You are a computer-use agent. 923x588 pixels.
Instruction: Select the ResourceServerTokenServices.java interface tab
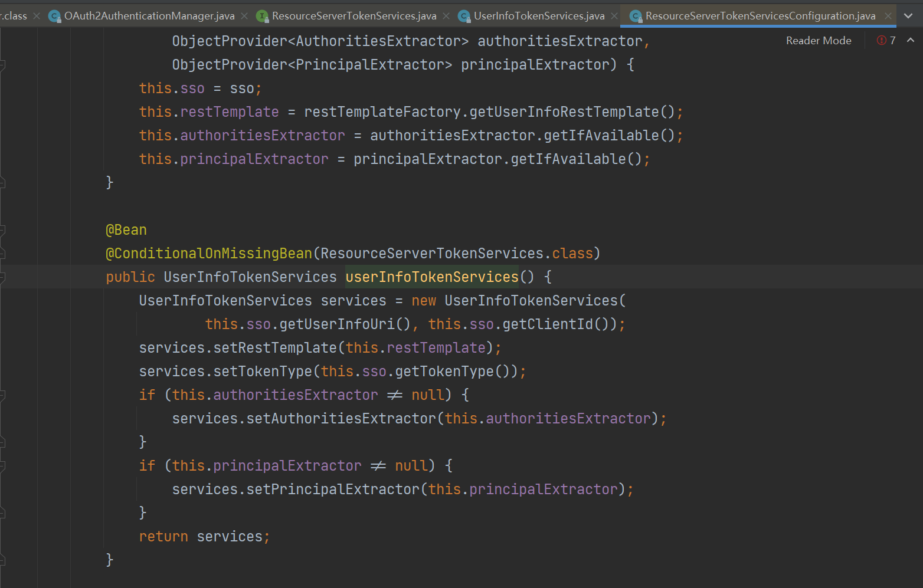point(354,16)
